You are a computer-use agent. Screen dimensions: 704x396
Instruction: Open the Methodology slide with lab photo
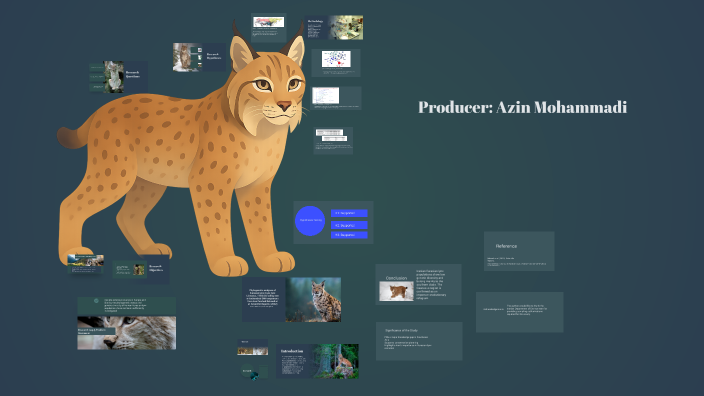334,27
